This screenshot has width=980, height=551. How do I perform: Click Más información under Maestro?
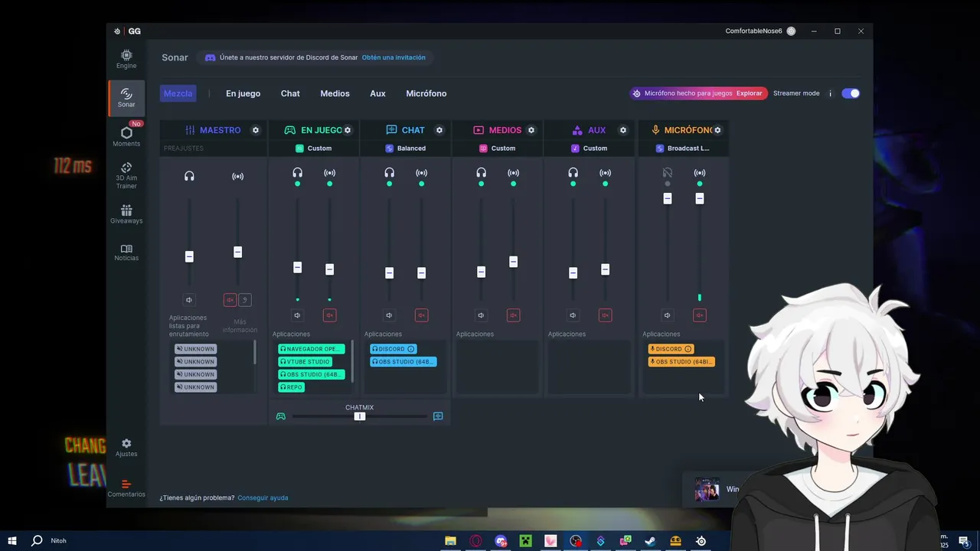coord(240,326)
